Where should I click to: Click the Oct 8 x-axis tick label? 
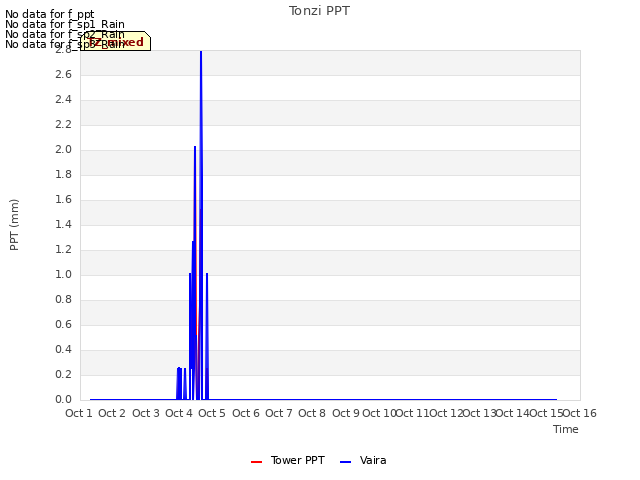(x=312, y=413)
